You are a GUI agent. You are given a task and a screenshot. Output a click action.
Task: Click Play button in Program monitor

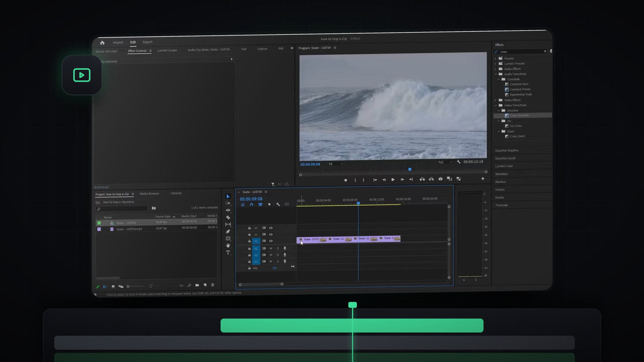(x=393, y=180)
